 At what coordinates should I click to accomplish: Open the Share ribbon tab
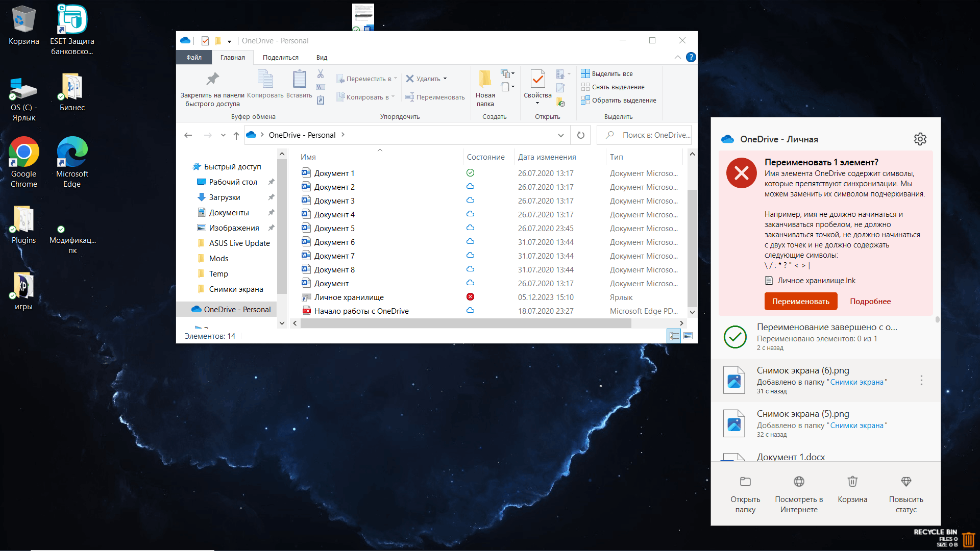(x=280, y=57)
